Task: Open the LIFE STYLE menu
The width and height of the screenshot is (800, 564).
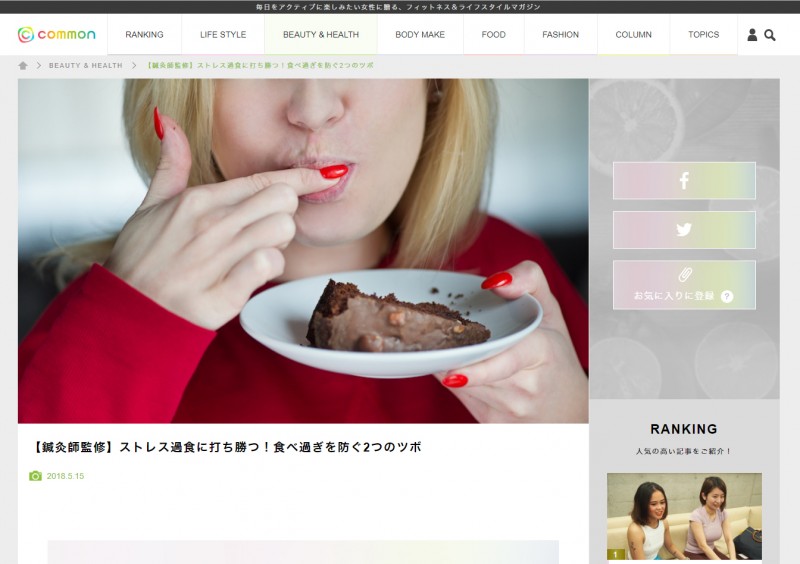Action: [223, 35]
